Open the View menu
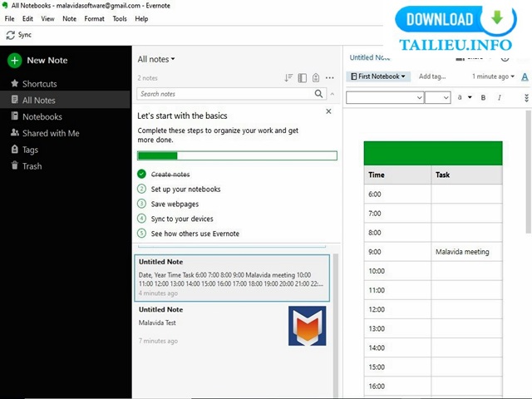 click(x=47, y=18)
